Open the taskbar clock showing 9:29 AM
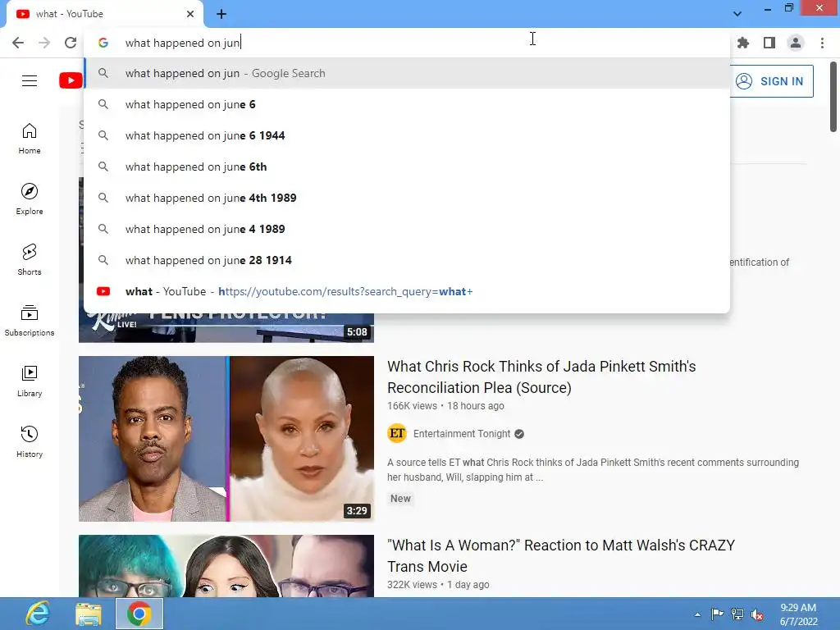840x630 pixels. tap(798, 614)
